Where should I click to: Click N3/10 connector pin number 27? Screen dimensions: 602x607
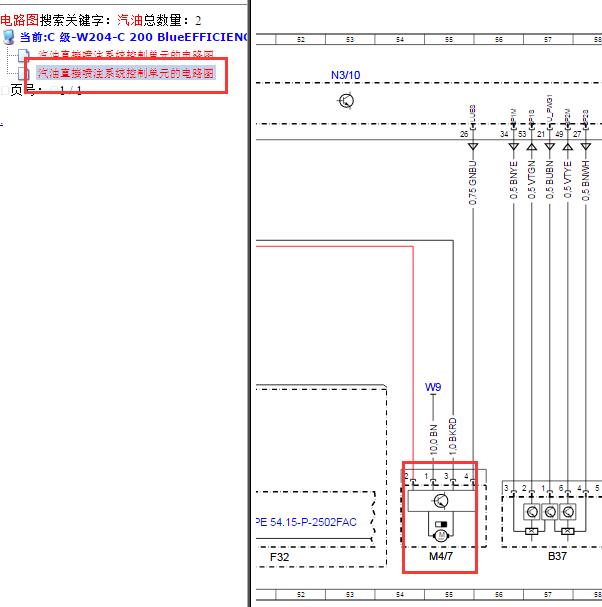[577, 134]
